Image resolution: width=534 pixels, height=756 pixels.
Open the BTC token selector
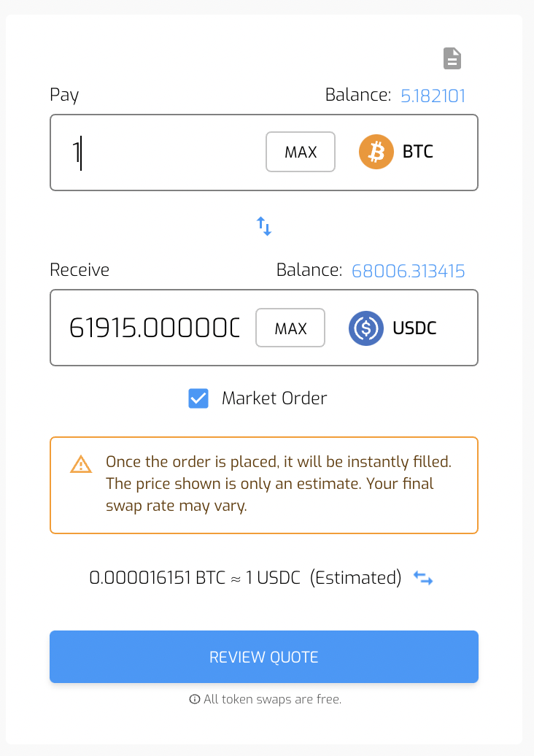396,152
